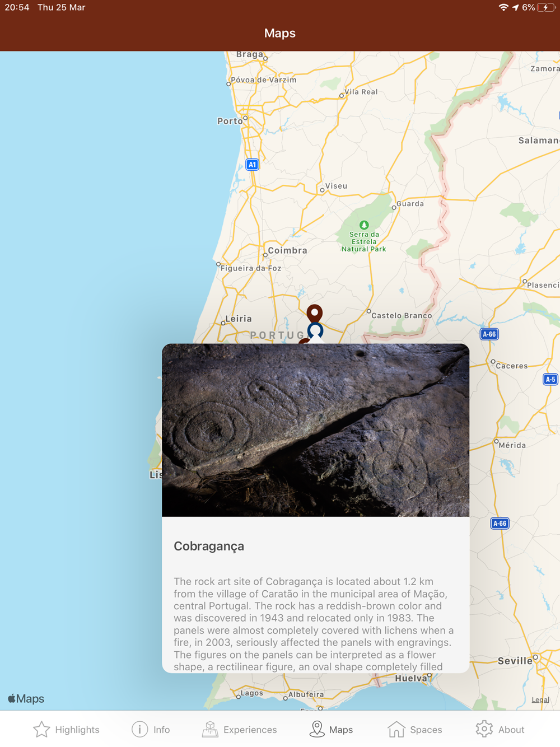Tap the A1 highway shield near Porto
560x747 pixels.
tap(253, 165)
